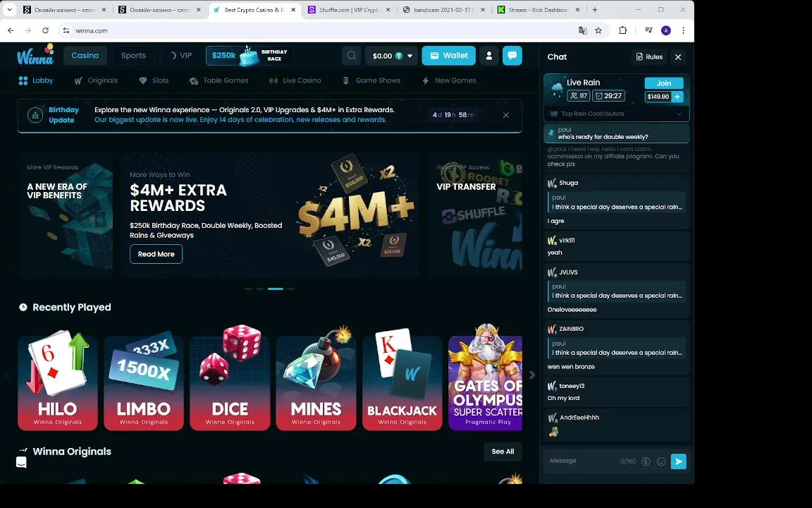Open a new browser tab

(x=594, y=10)
